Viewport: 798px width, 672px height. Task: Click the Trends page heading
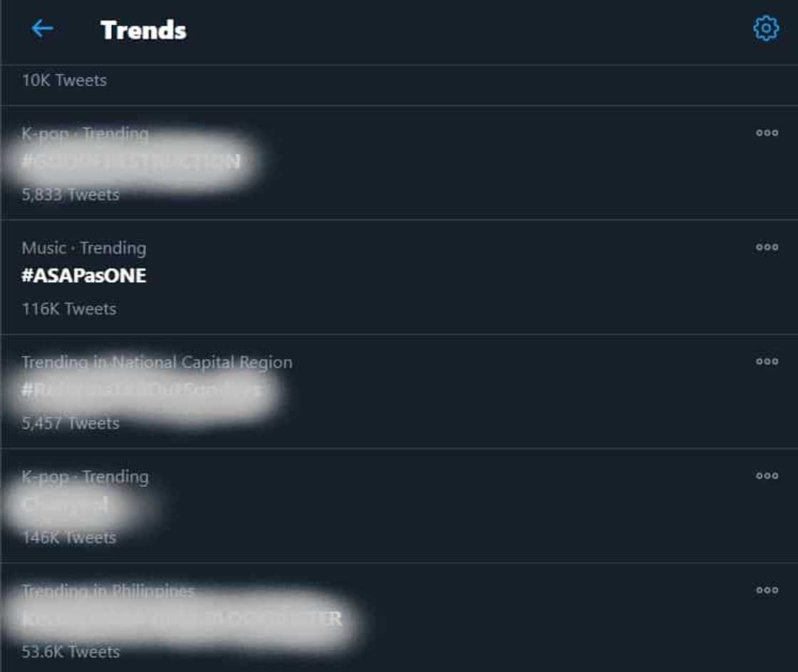[x=143, y=30]
